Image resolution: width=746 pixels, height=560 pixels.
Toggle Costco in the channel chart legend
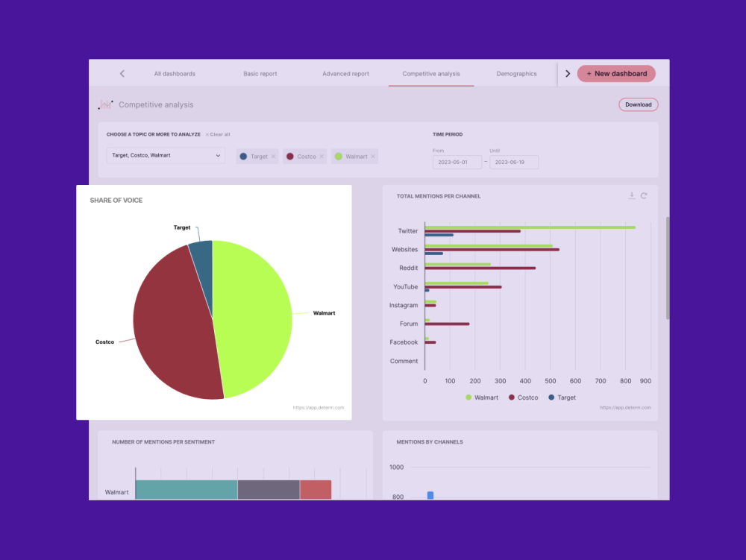(523, 397)
